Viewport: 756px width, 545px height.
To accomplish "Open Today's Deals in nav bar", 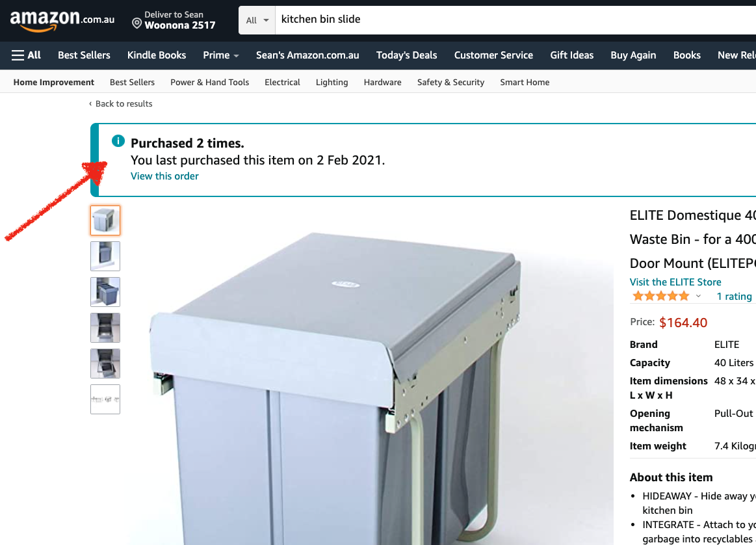I will point(406,55).
